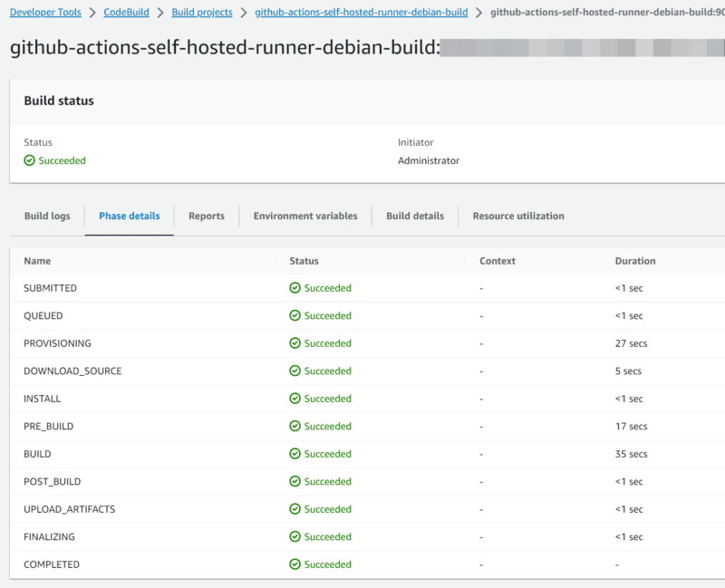
Task: Switch to the Reports tab
Action: pyautogui.click(x=207, y=216)
